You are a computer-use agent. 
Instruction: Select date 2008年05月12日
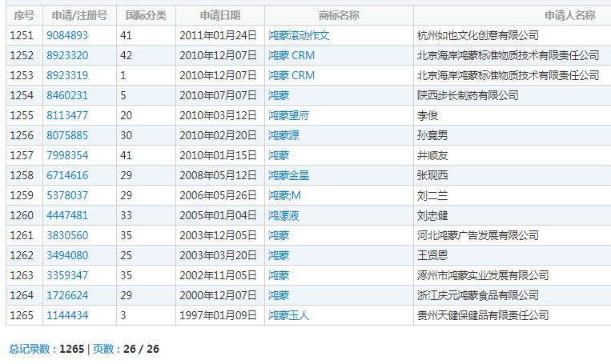tap(218, 175)
